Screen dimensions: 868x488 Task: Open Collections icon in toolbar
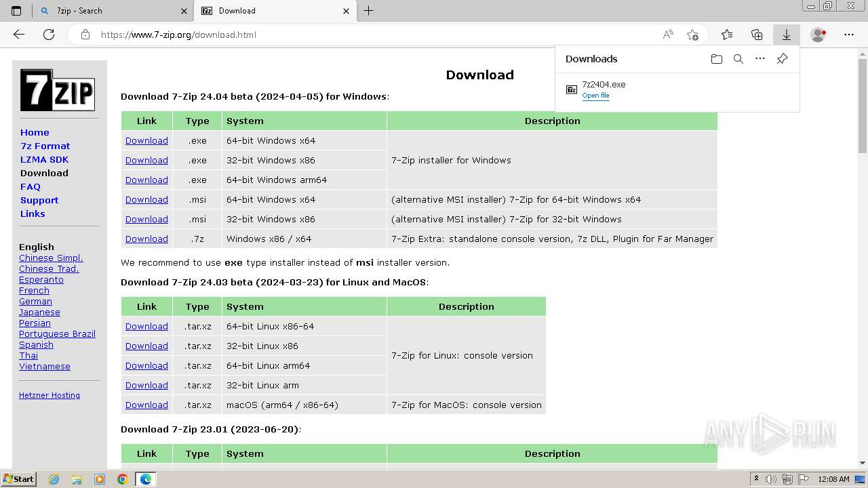point(757,35)
